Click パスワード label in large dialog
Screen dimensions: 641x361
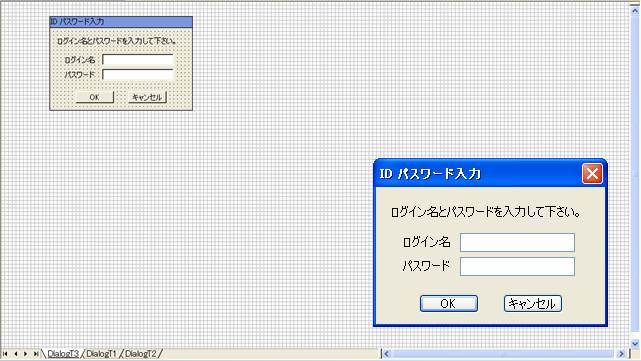pyautogui.click(x=426, y=266)
